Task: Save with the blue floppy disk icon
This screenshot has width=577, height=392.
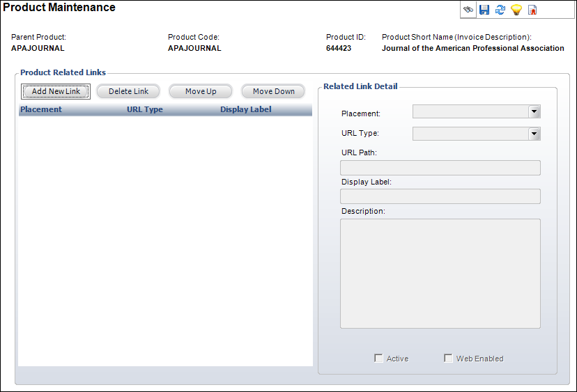Action: coord(484,10)
